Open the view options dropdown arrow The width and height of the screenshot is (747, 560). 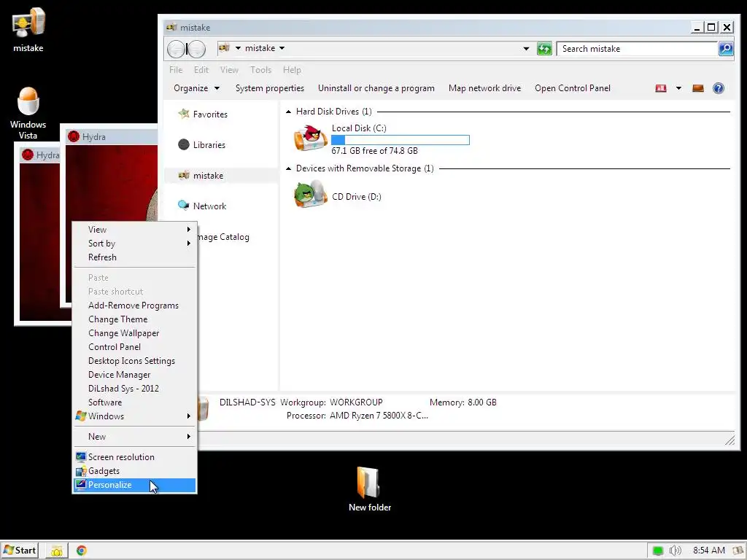point(678,88)
